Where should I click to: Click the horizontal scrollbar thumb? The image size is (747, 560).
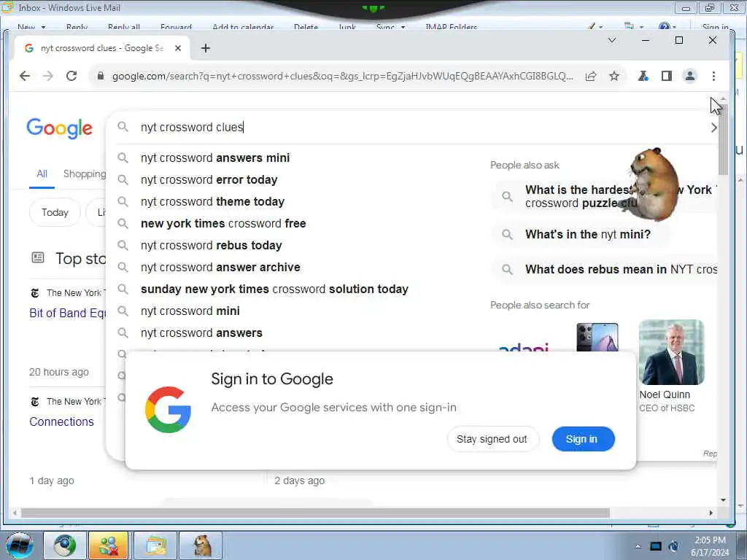pos(315,513)
